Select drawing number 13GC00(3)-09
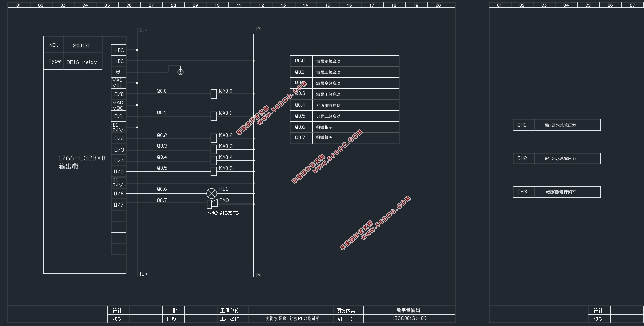This screenshot has width=644, height=326. (x=409, y=318)
